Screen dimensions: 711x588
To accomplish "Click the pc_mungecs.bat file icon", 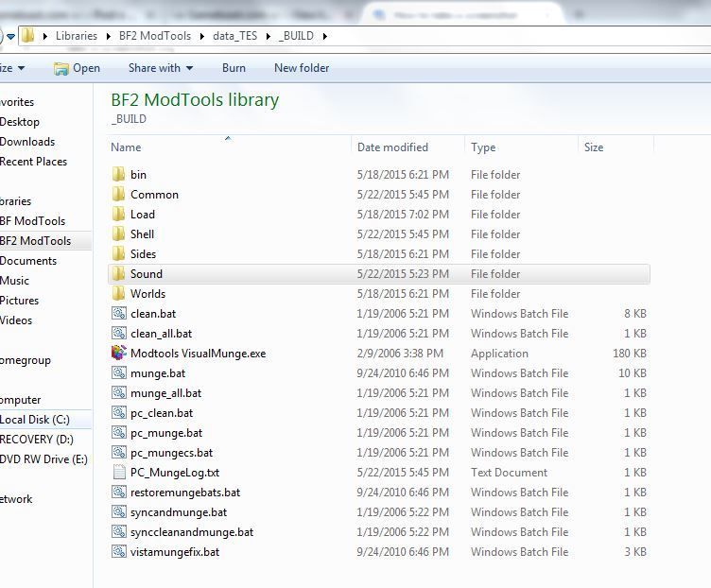I will coord(119,453).
